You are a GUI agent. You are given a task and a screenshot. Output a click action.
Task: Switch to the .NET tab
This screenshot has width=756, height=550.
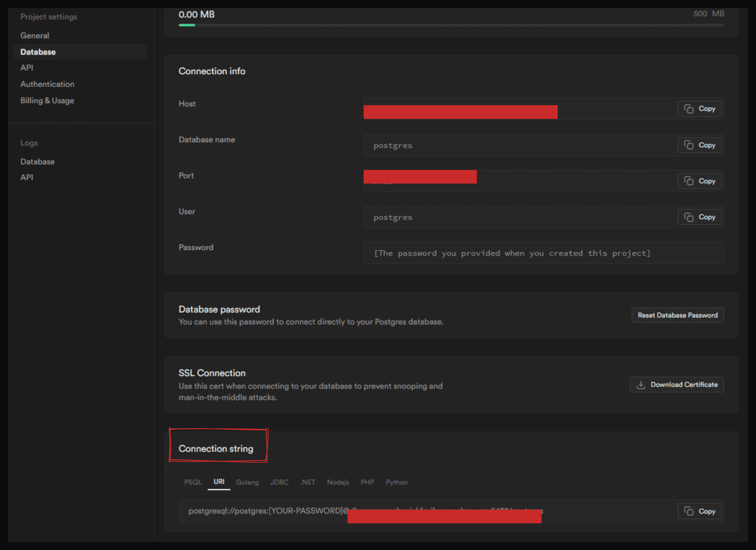point(307,482)
